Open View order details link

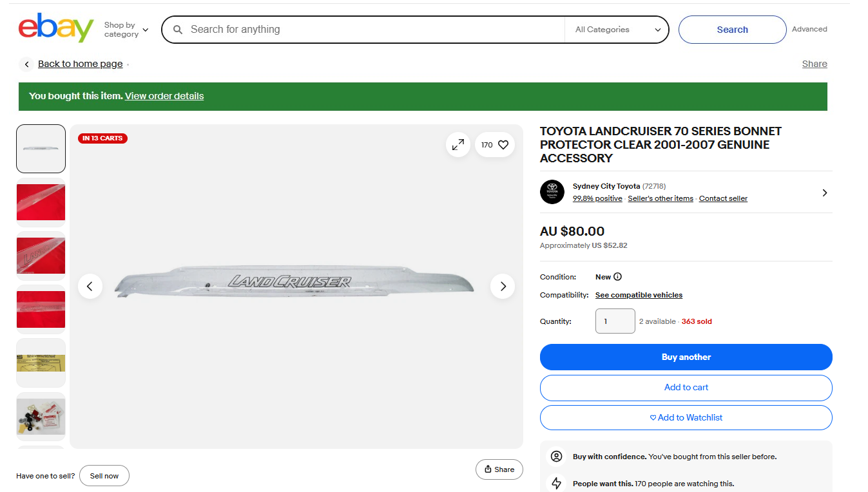pyautogui.click(x=164, y=96)
